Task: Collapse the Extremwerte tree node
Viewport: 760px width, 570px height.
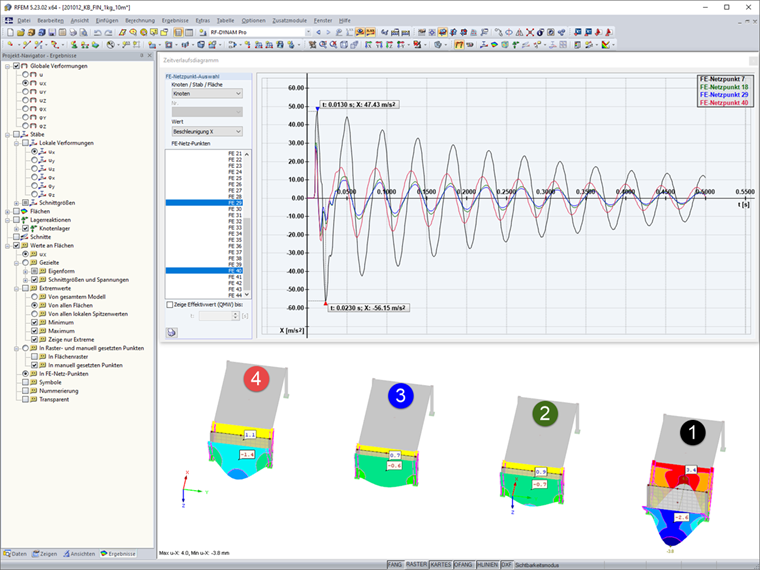Action: click(x=16, y=288)
